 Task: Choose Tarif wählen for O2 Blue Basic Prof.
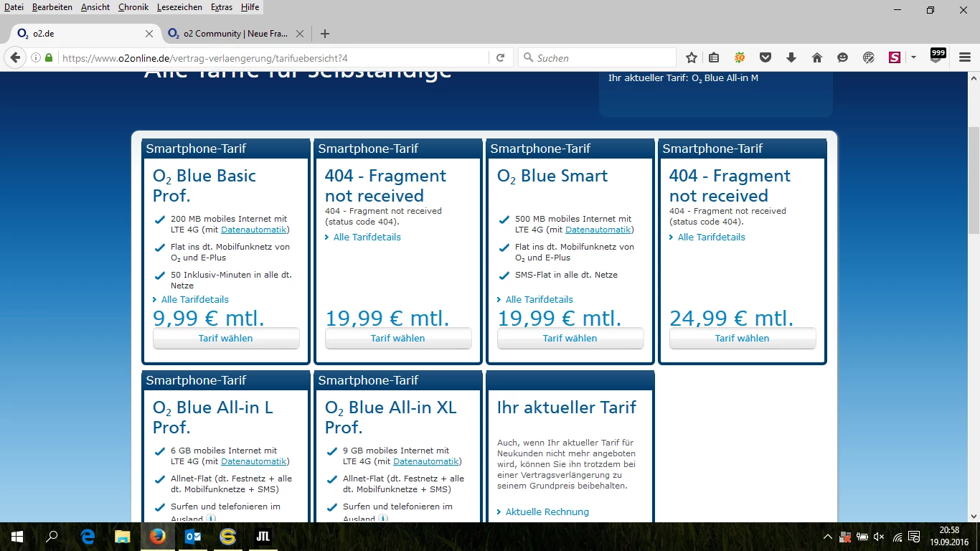[x=226, y=338]
